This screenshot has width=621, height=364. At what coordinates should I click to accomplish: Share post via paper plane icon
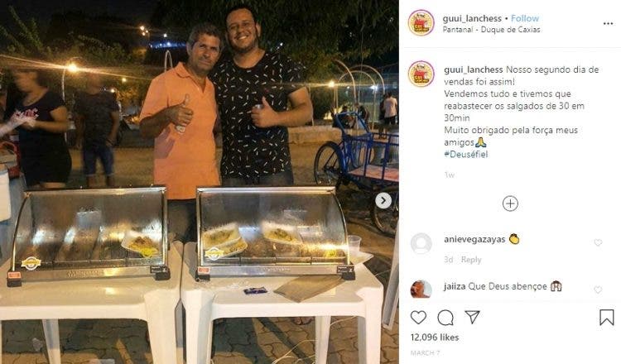point(472,317)
